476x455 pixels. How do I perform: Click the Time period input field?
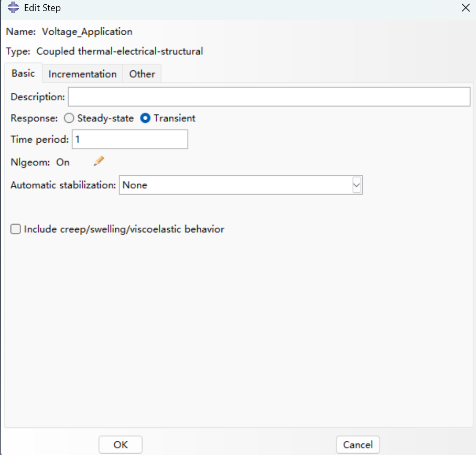(130, 139)
